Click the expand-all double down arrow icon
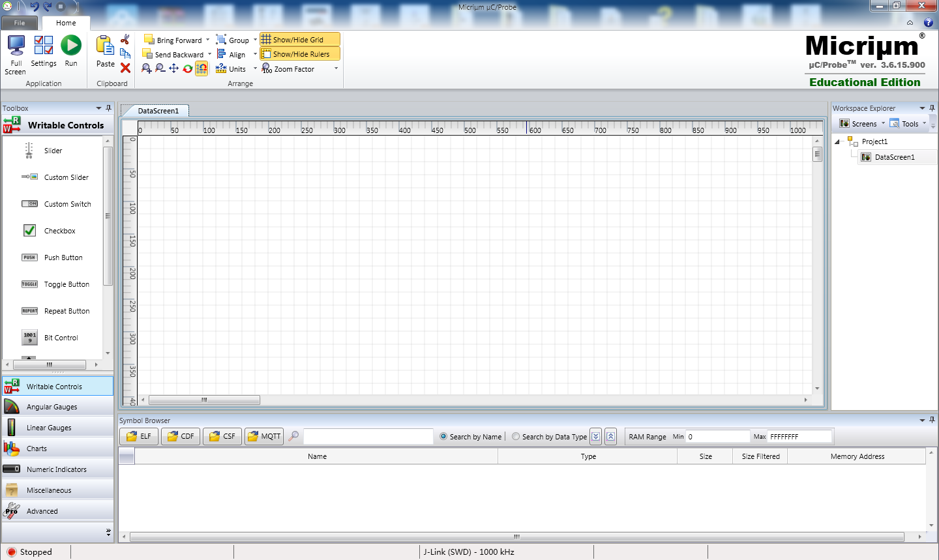 (x=595, y=437)
